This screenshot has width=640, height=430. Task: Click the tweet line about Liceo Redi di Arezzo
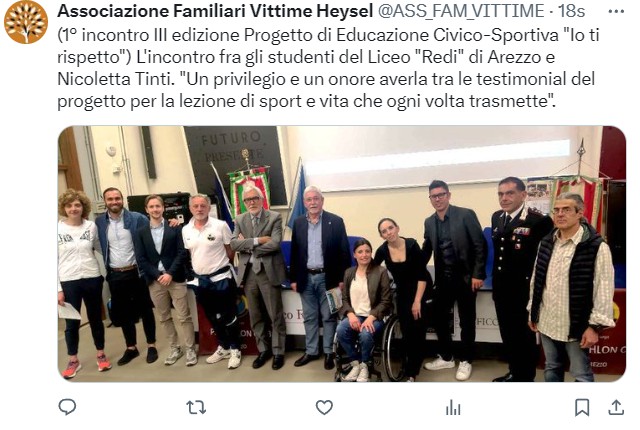(x=306, y=57)
